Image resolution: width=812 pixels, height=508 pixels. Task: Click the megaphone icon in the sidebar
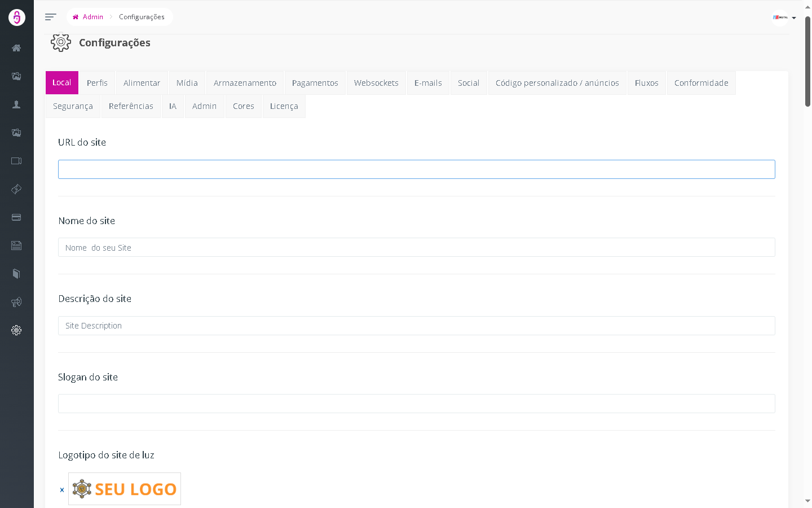(16, 302)
